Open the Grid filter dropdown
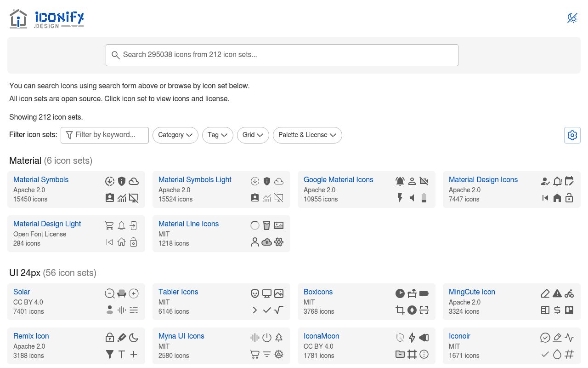 tap(253, 135)
